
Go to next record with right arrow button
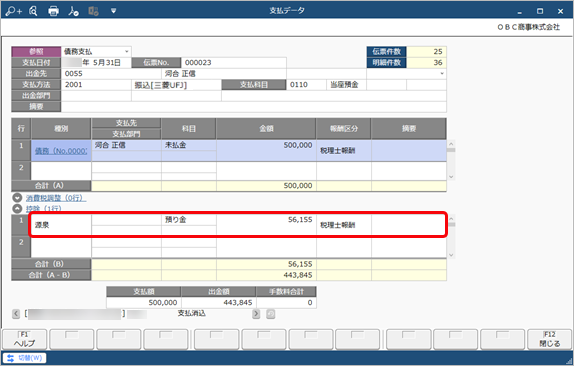(x=256, y=314)
